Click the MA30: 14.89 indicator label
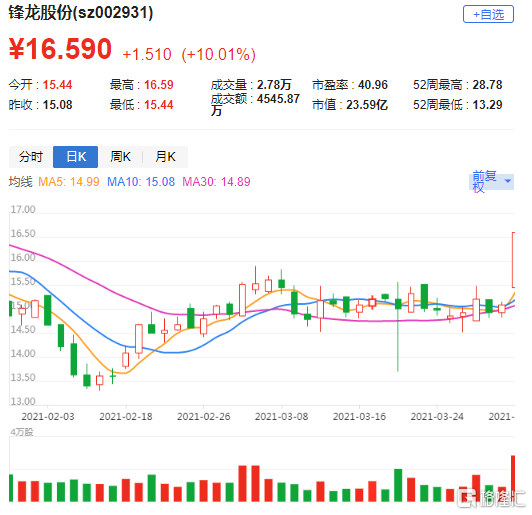532x515 pixels. (x=216, y=182)
